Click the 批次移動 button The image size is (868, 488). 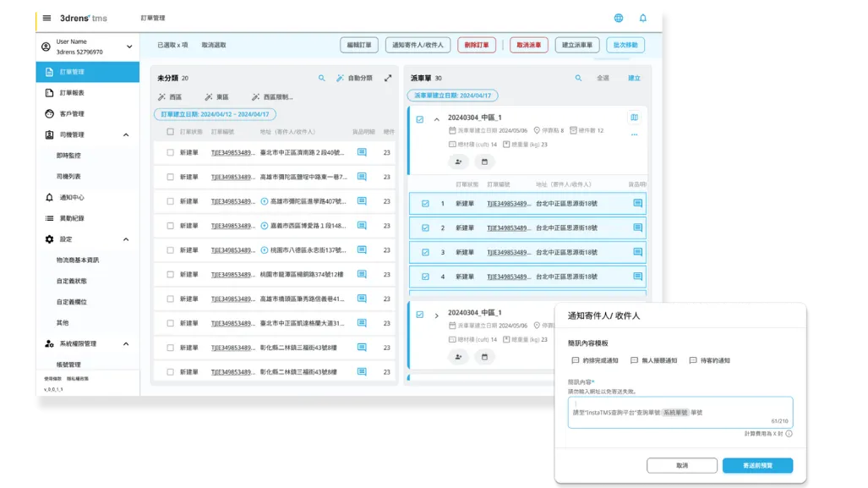click(x=625, y=45)
